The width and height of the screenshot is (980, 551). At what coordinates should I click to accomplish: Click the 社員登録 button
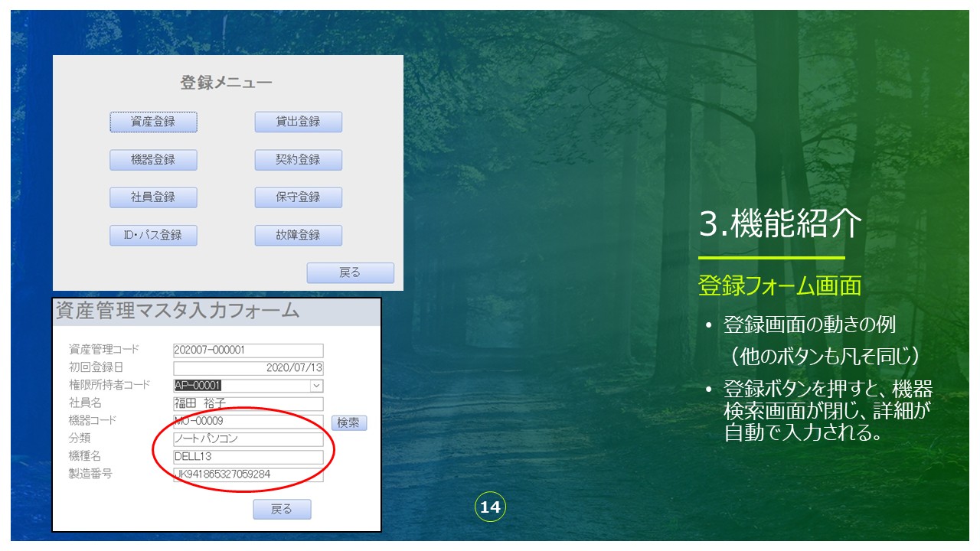pos(153,197)
